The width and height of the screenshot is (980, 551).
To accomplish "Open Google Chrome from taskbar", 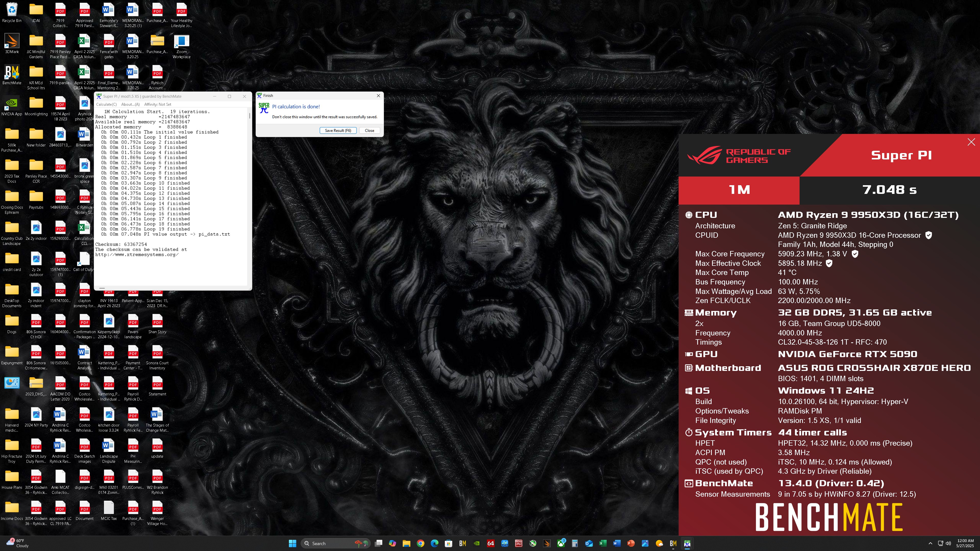I will (x=420, y=543).
